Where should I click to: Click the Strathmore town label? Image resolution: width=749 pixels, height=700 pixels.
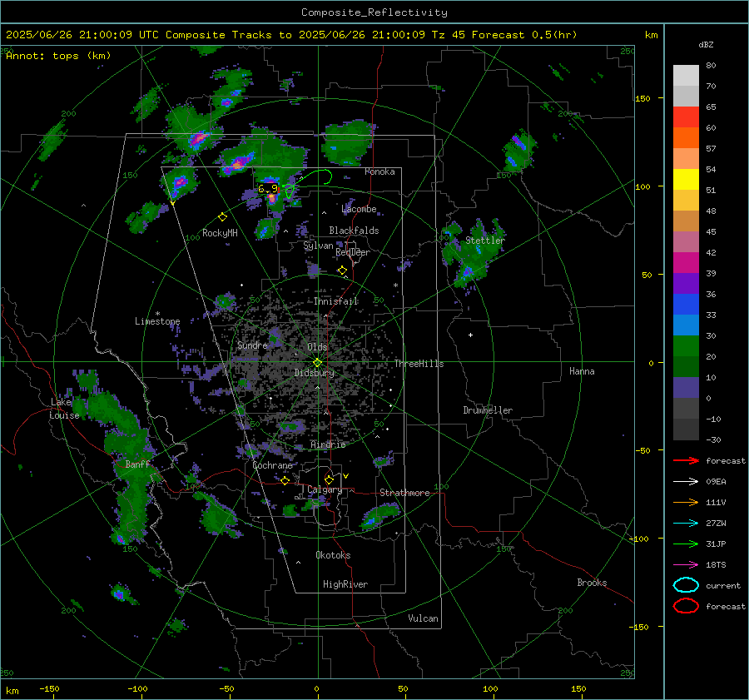click(404, 493)
